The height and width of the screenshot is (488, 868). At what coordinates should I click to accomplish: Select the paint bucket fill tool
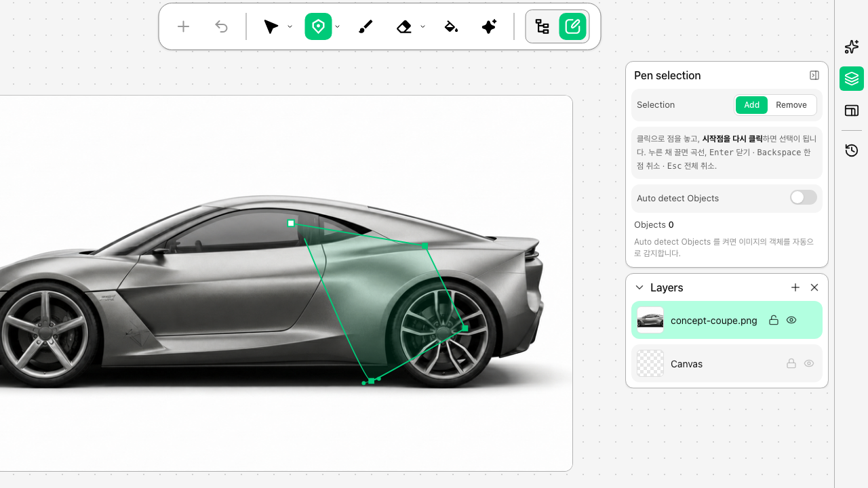[451, 26]
